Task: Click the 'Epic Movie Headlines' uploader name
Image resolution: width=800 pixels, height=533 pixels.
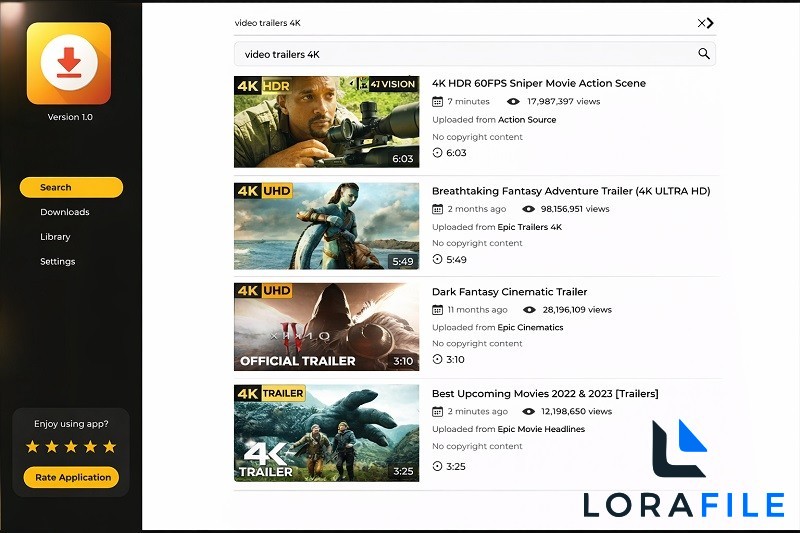Action: [x=541, y=429]
